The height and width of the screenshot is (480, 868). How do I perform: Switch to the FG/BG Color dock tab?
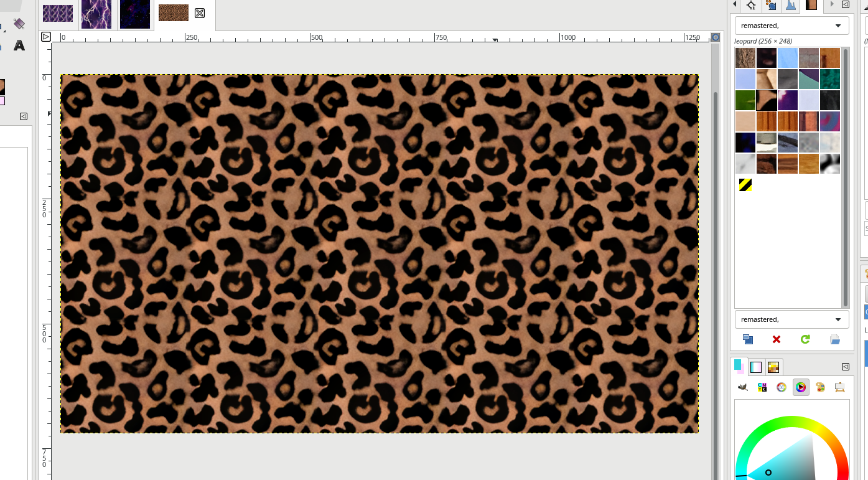click(x=739, y=367)
